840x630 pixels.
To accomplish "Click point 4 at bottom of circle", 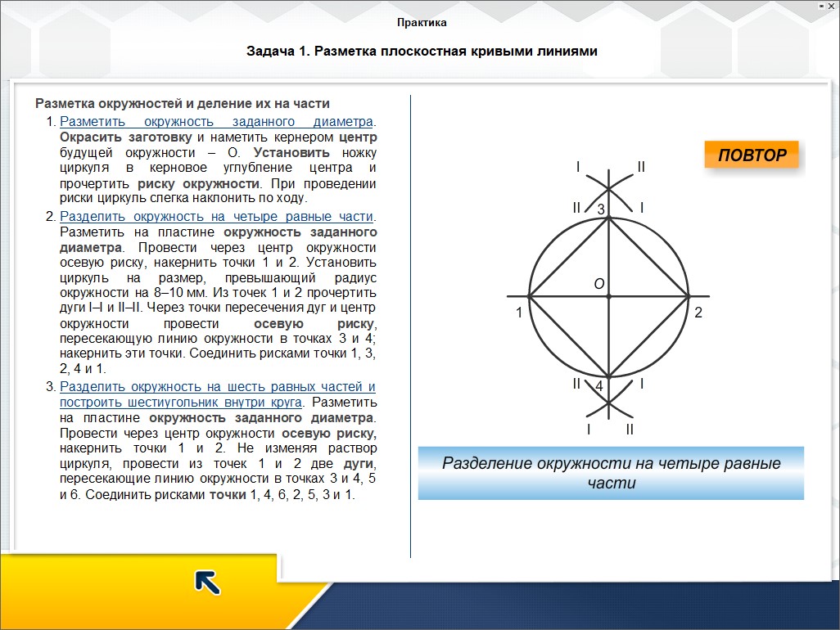I will tap(608, 376).
